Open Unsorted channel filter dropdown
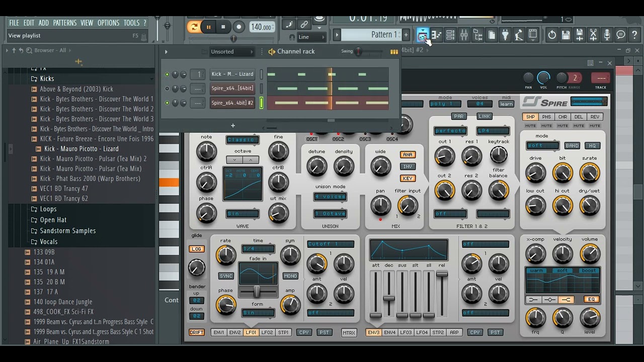Viewport: 644px width, 362px height. pyautogui.click(x=232, y=51)
